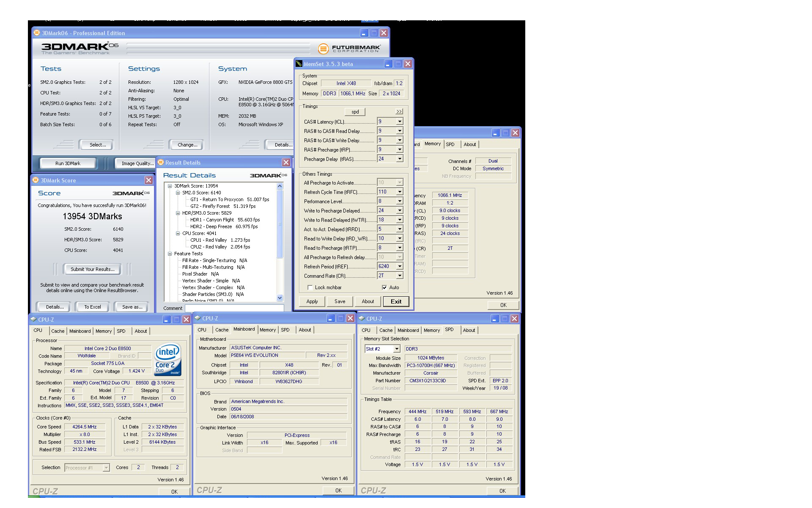812x508 pixels.
Task: Click the CPU-Z icon in SPD window
Action: (362, 318)
